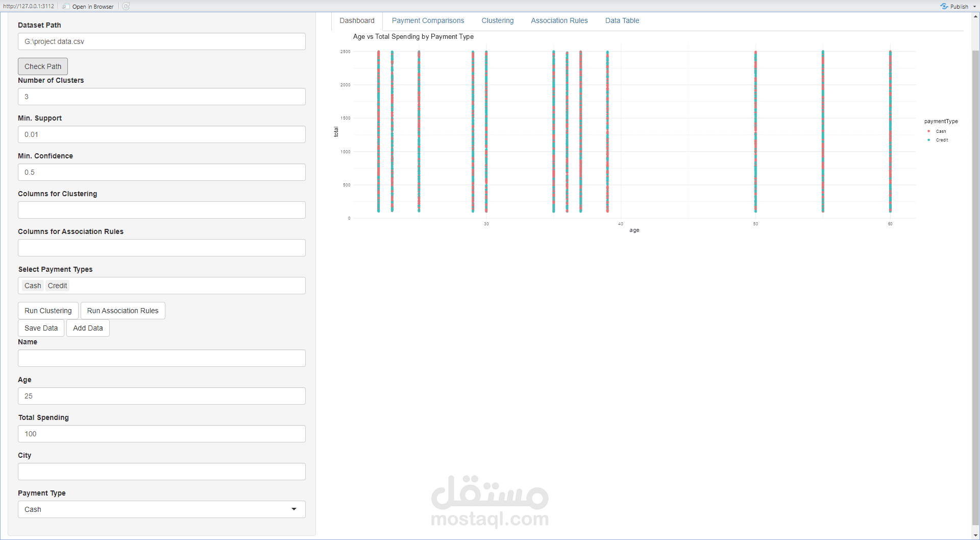
Task: Switch to the Data Table tab
Action: [622, 20]
